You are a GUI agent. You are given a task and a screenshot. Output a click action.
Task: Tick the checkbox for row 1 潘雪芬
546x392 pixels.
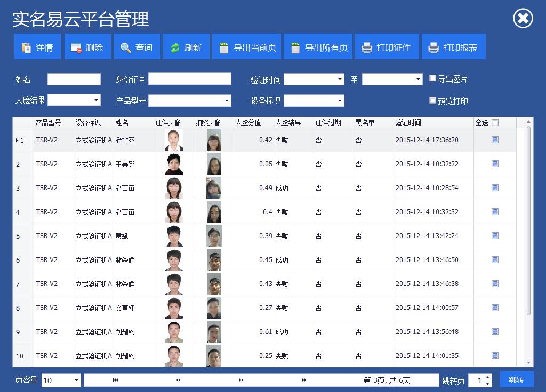[495, 140]
